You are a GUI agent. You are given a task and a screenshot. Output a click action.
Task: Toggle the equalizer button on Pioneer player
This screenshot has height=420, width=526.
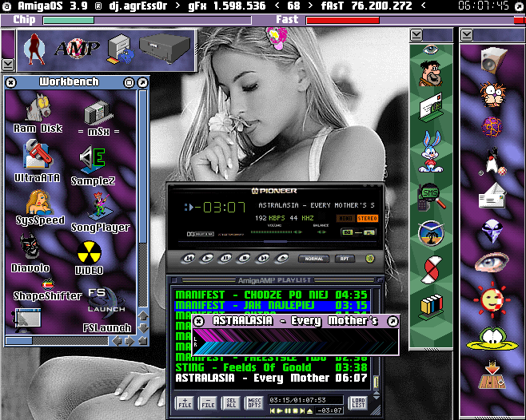pos(348,232)
